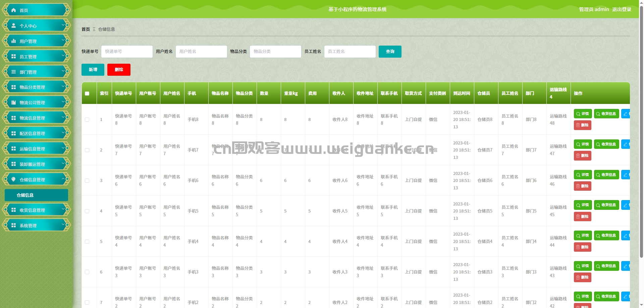Expand the 物品分类管理 chevron arrow
Screen dimensions: 644x308
[x=63, y=87]
